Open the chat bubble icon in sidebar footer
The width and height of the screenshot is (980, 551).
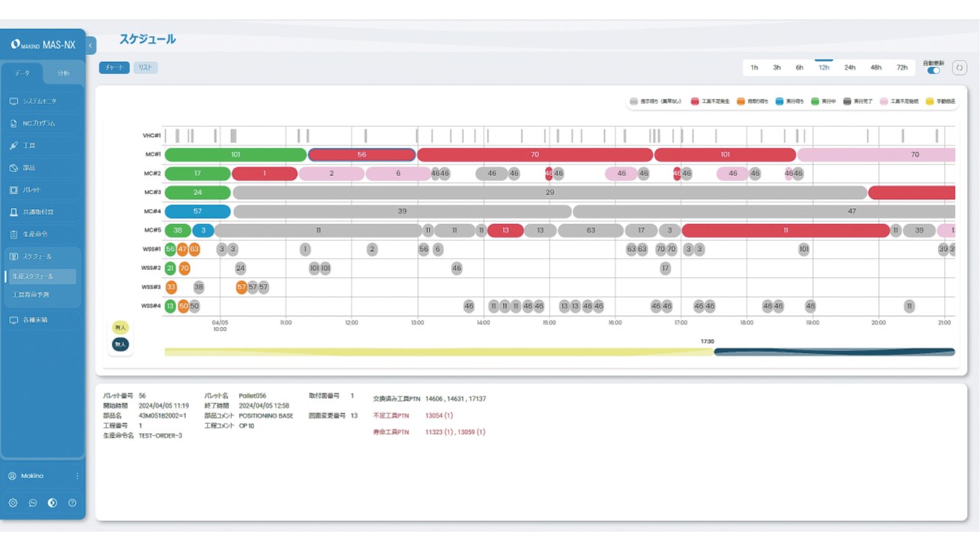click(33, 503)
